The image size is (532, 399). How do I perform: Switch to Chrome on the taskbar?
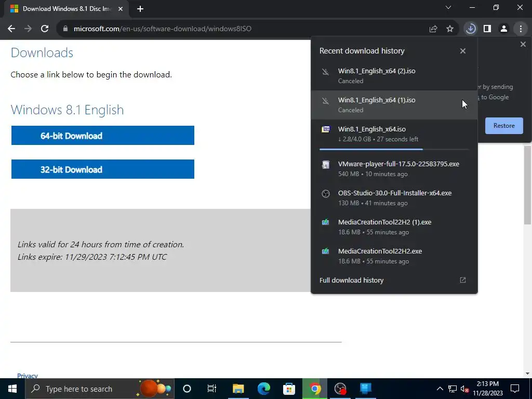pos(315,389)
